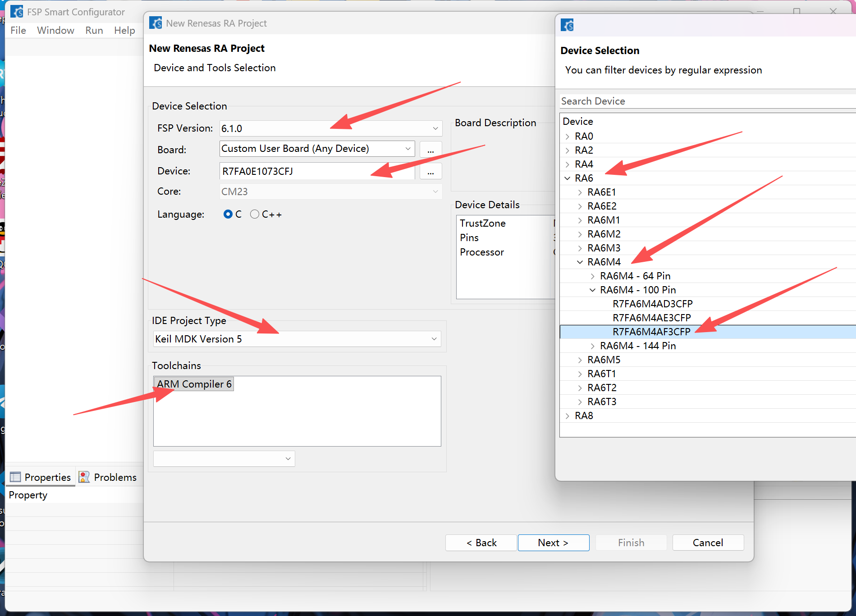Click the FSP Smart Configurator app icon
The width and height of the screenshot is (856, 616).
pos(17,12)
